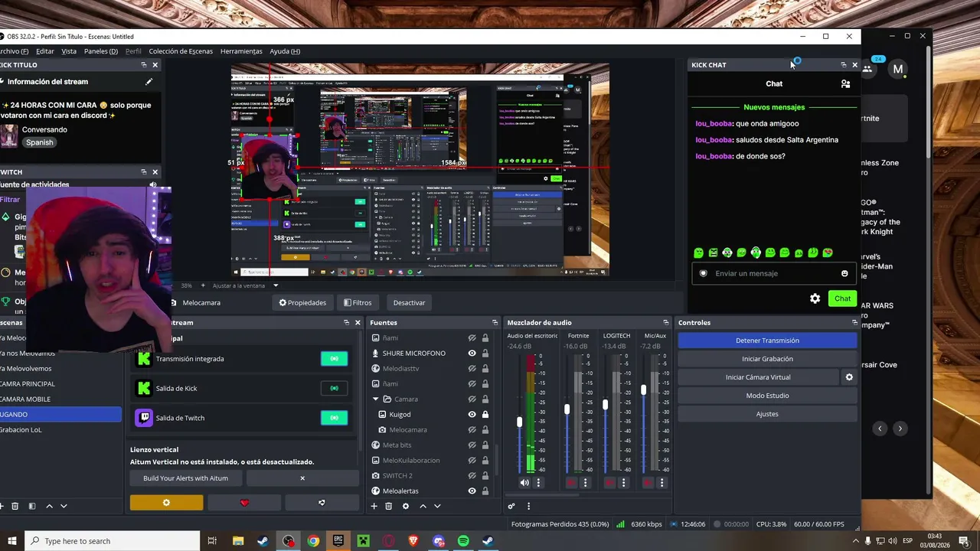This screenshot has height=551, width=980.
Task: Toggle the Salida de Twitch output
Action: coord(334,418)
